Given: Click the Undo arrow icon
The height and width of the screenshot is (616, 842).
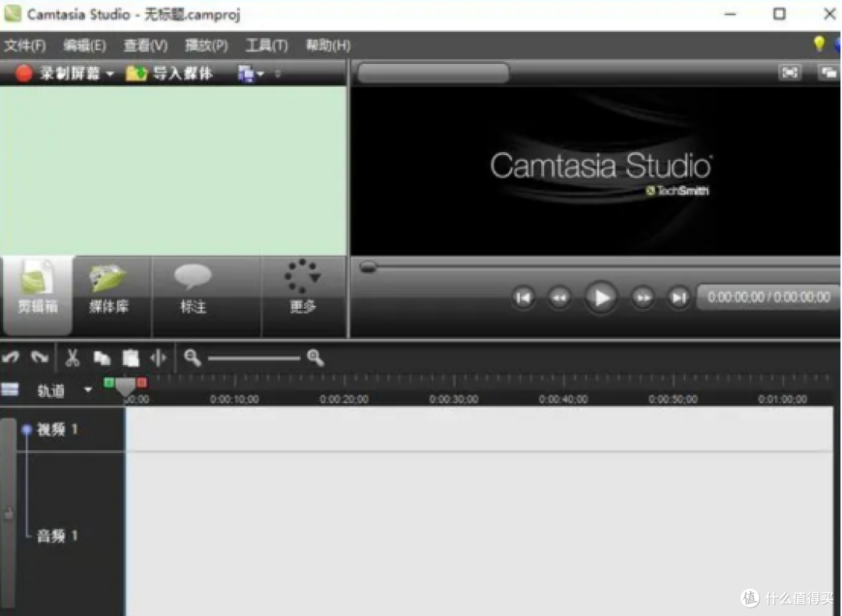Looking at the screenshot, I should (x=11, y=357).
